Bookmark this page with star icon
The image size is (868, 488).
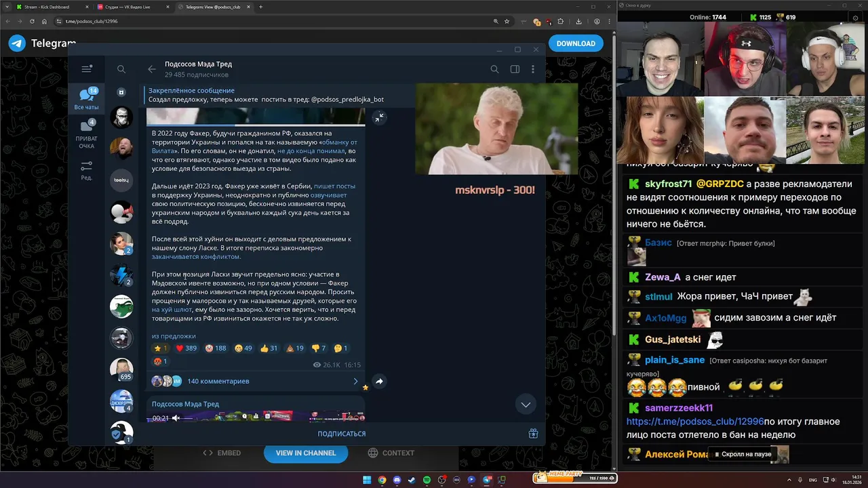coord(507,21)
